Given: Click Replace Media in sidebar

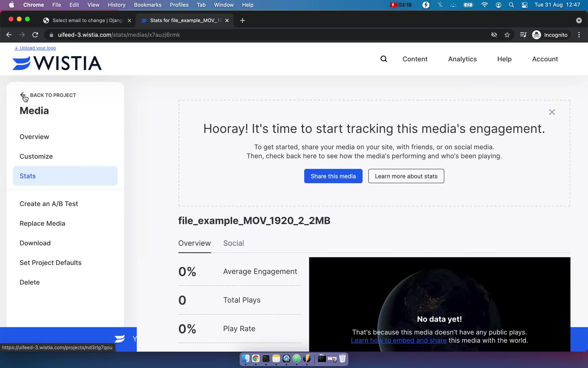Looking at the screenshot, I should pyautogui.click(x=42, y=224).
